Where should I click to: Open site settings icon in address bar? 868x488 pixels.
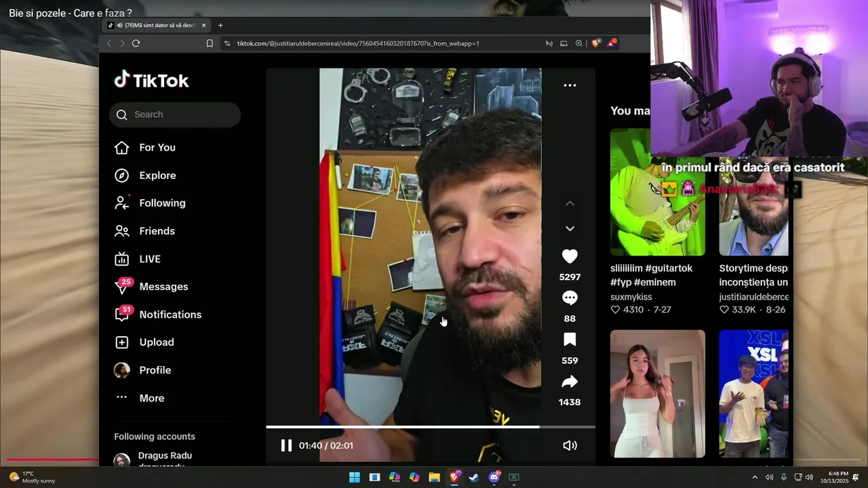pyautogui.click(x=226, y=43)
